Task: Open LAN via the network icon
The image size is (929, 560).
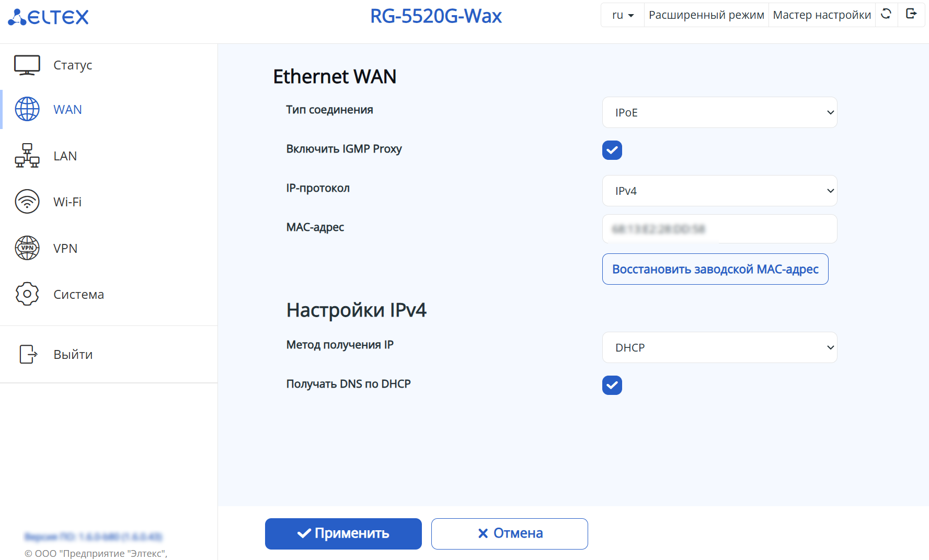Action: click(27, 156)
